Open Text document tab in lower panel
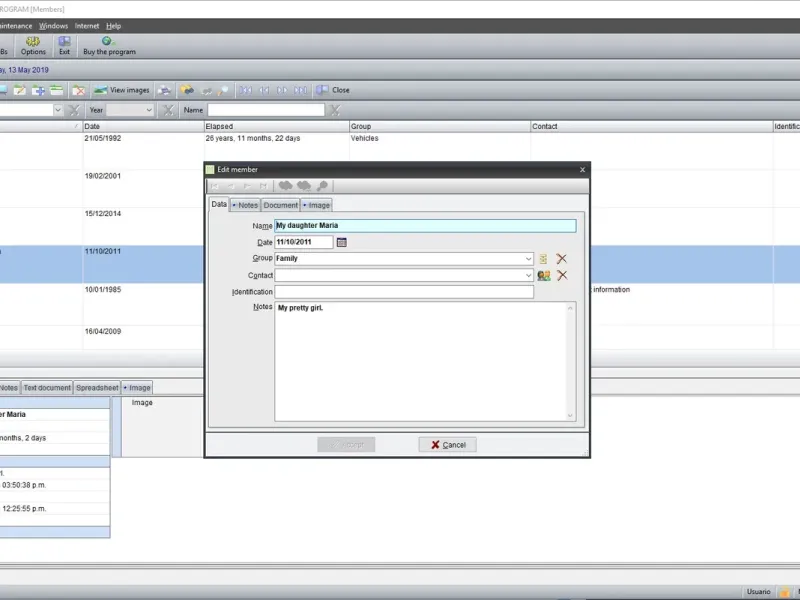This screenshot has width=800, height=600. [47, 388]
